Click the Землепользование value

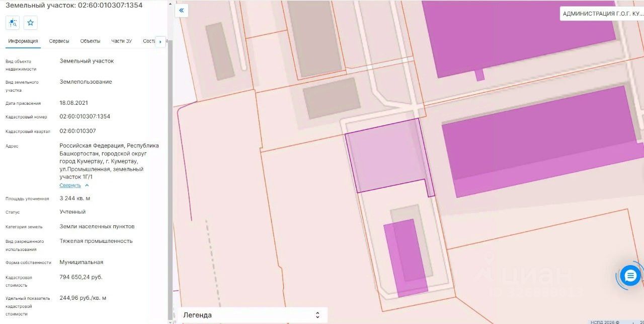[x=86, y=82]
